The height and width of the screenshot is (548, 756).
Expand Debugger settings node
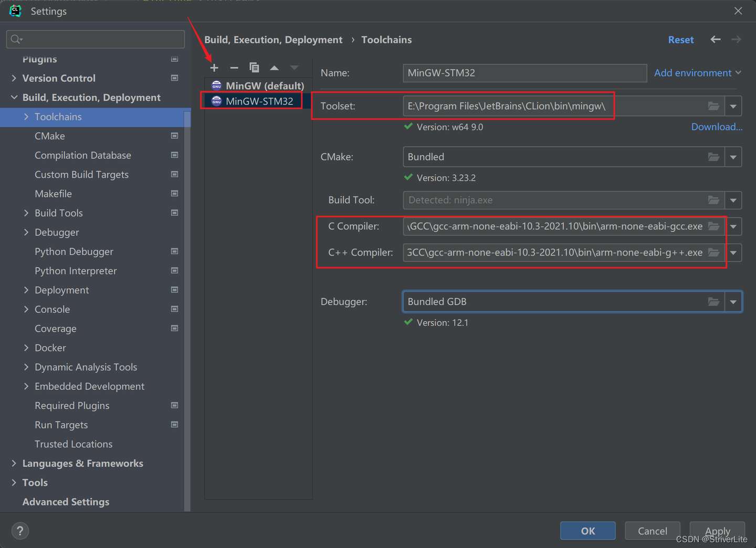(x=26, y=233)
